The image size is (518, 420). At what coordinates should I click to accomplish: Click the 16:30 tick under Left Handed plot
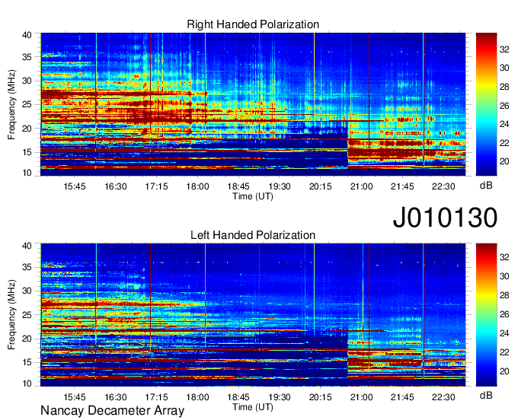click(x=116, y=397)
